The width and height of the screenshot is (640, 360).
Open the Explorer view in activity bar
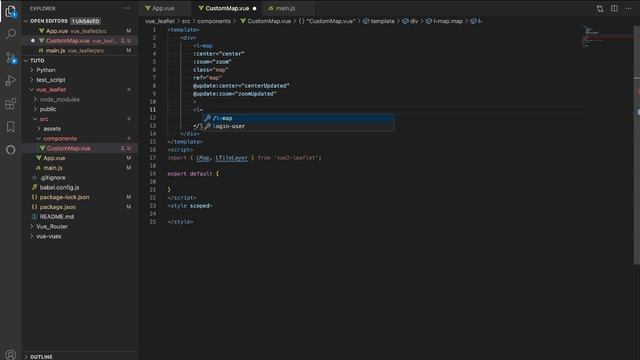point(11,11)
